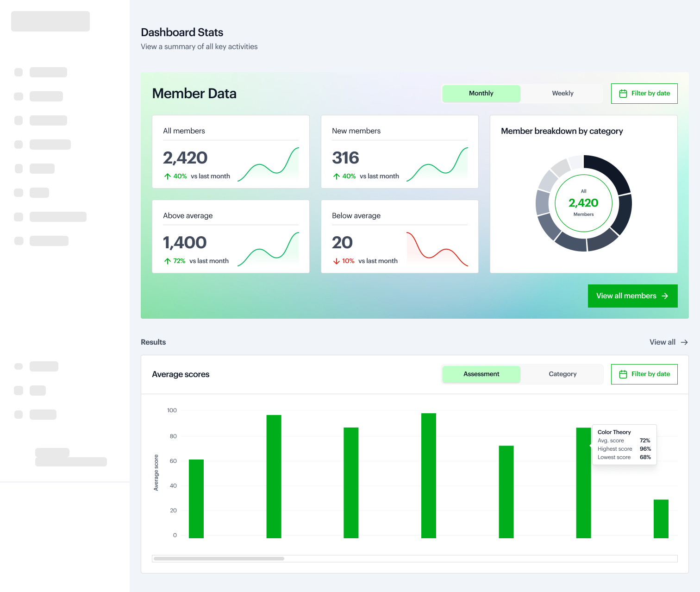This screenshot has height=592, width=700.
Task: Select the Monthly toggle
Action: [x=481, y=93]
